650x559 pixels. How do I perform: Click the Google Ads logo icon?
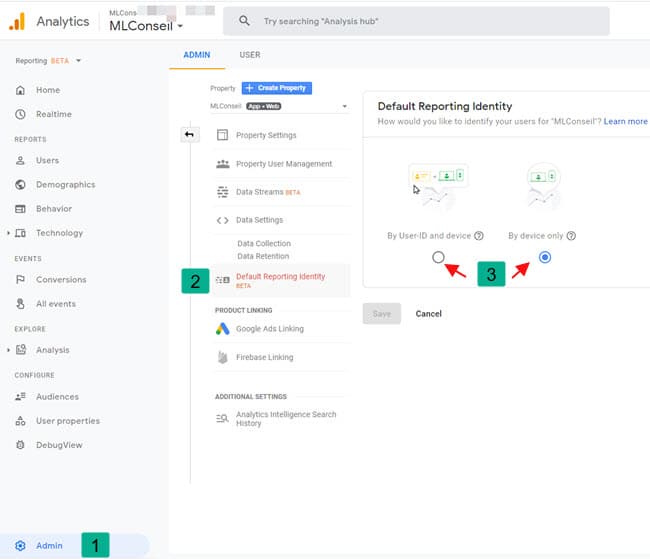pos(223,329)
